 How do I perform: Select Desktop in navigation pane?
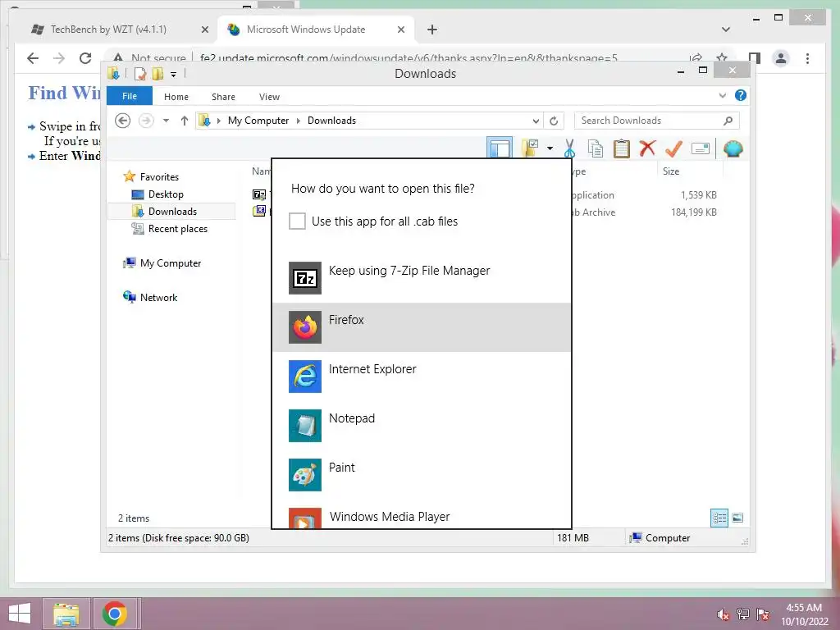[x=166, y=194]
